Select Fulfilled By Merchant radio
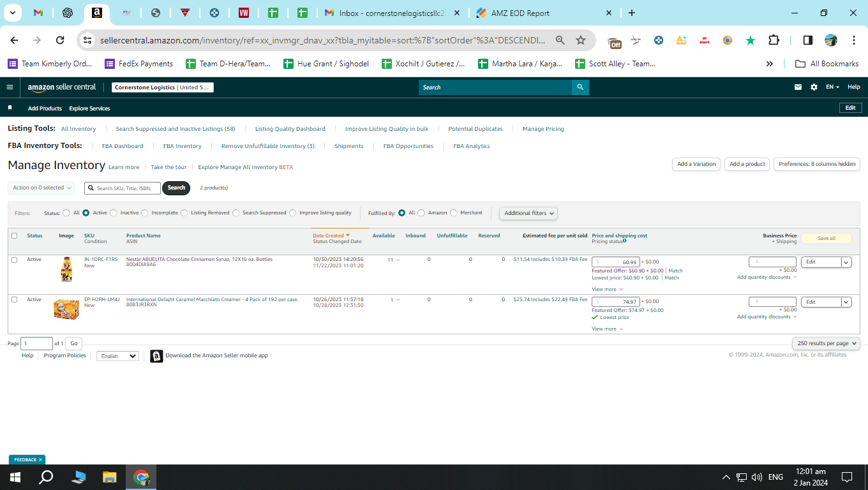This screenshot has height=490, width=868. [x=454, y=213]
